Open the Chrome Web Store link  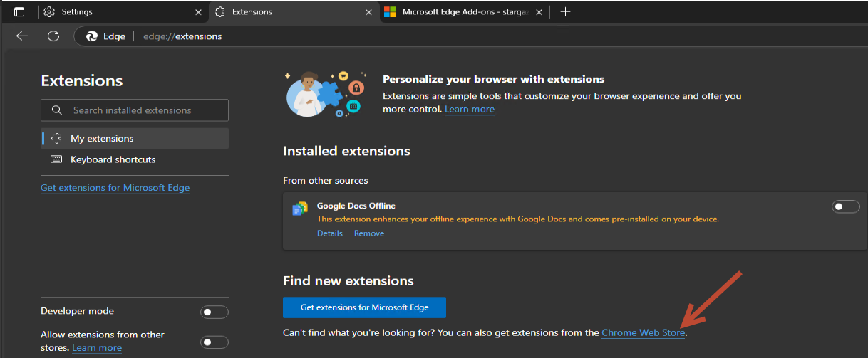(644, 332)
